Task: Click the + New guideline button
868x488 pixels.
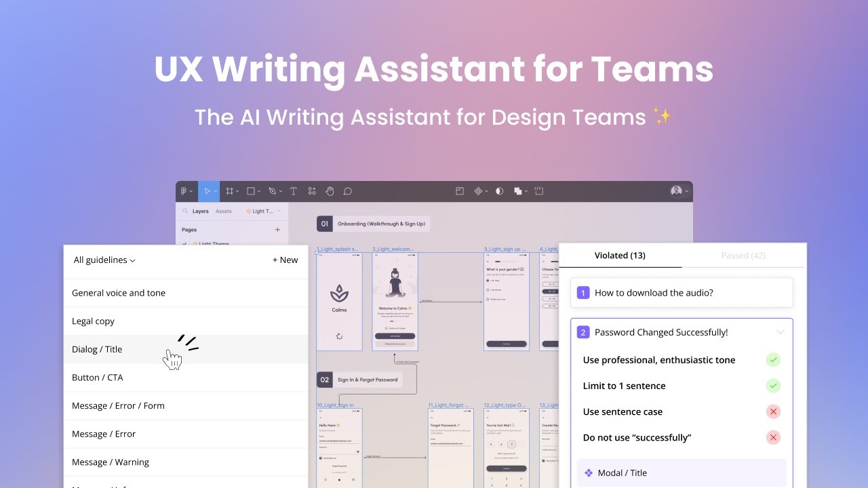Action: click(x=285, y=260)
